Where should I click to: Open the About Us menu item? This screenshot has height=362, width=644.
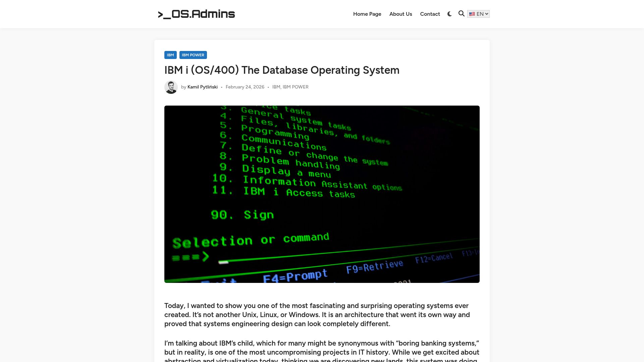(x=400, y=14)
